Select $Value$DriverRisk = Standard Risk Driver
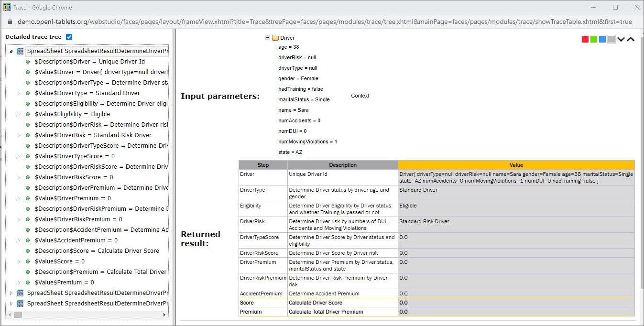The height and width of the screenshot is (326, 644). [x=93, y=135]
